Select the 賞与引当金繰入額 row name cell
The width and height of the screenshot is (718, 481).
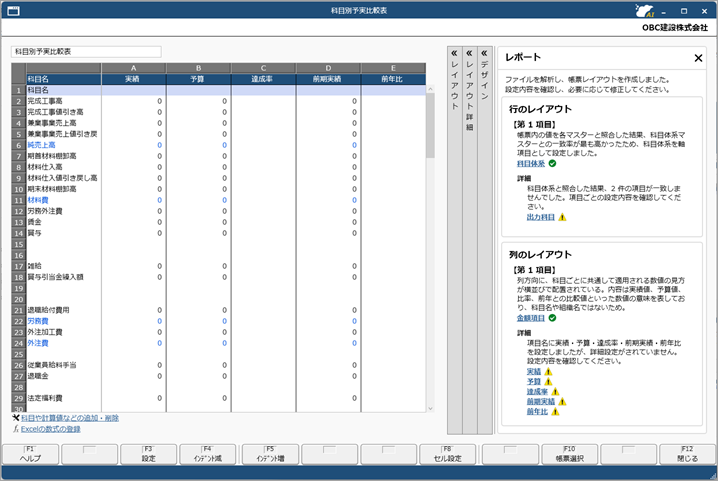click(64, 277)
